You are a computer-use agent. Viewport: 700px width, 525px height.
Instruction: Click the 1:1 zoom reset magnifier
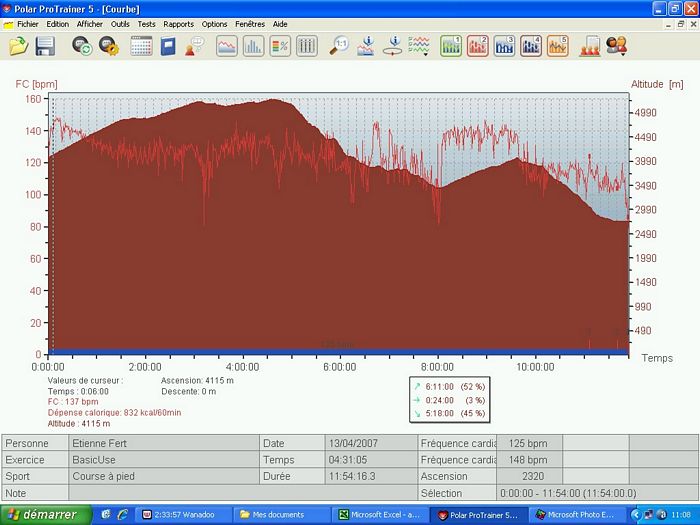pyautogui.click(x=340, y=46)
